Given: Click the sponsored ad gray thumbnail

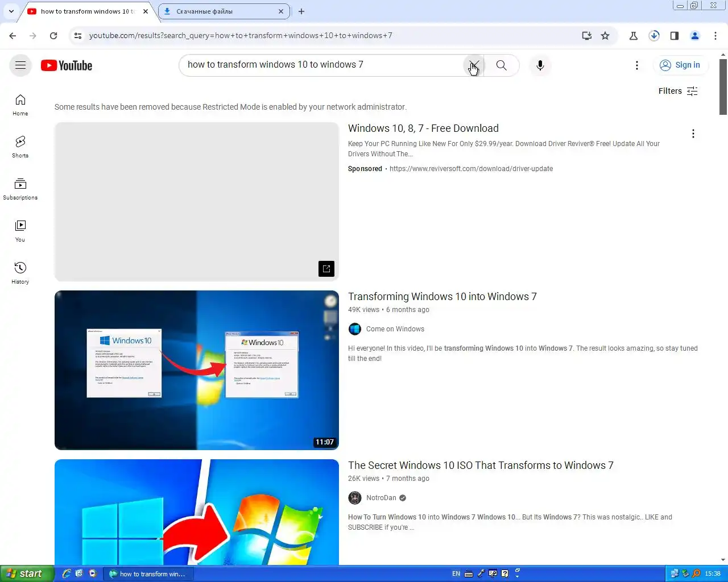Looking at the screenshot, I should [x=197, y=202].
